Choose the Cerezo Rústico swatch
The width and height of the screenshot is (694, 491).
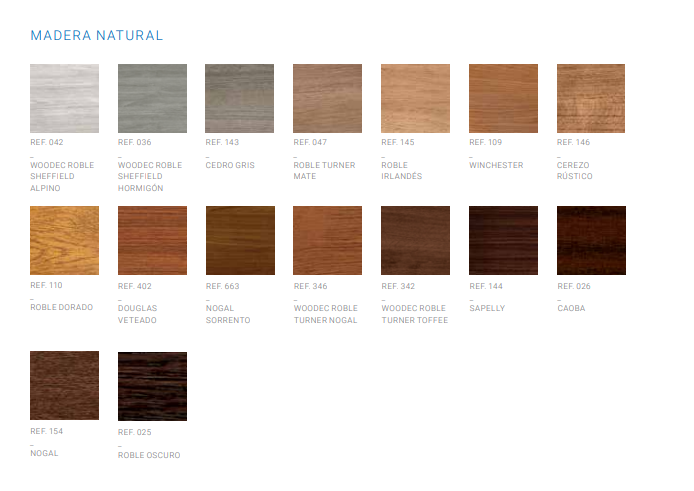[591, 99]
